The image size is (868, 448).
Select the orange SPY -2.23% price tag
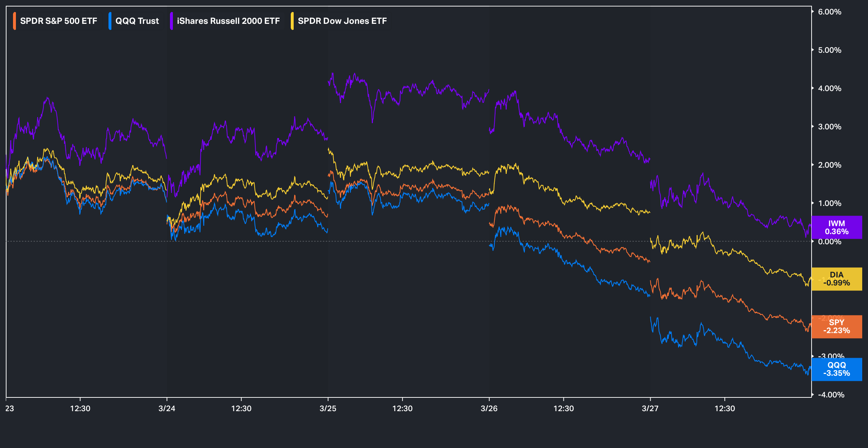(x=836, y=327)
